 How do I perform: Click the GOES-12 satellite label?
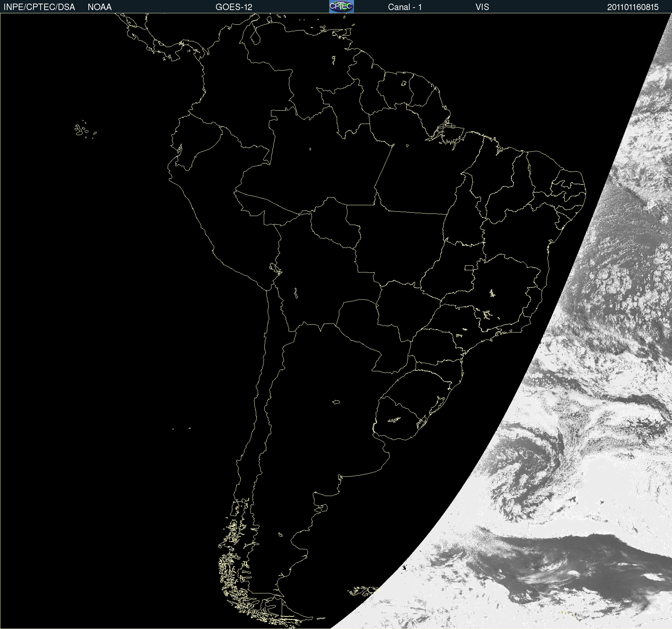point(234,7)
